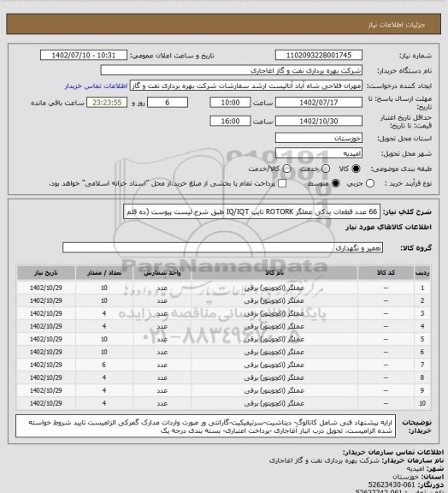Select the کالا/خدمت radio button
Image resolution: width=448 pixels, height=493 pixels.
pos(286,169)
